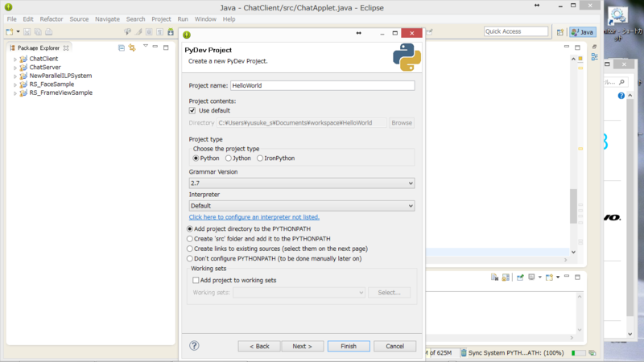The height and width of the screenshot is (362, 644).
Task: Click the Pin Console icon
Action: coord(520,278)
